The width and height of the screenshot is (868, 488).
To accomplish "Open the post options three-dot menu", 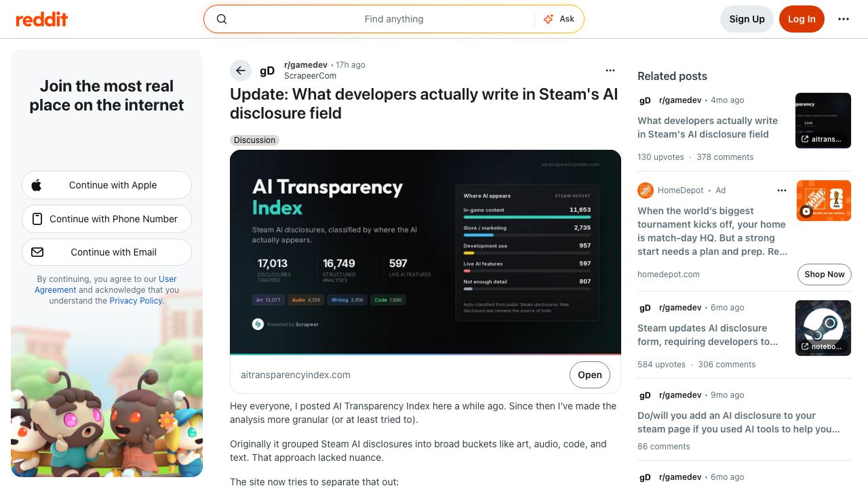I will [610, 70].
